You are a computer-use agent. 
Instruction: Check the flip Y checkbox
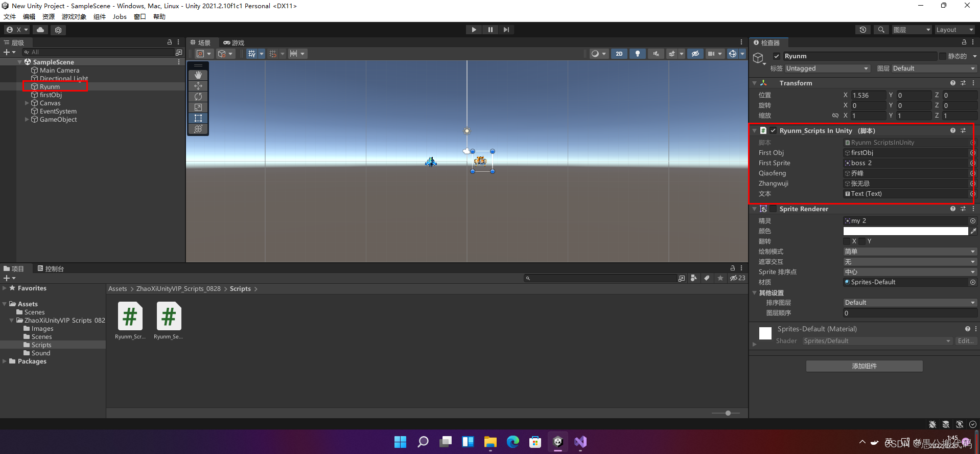tap(862, 241)
